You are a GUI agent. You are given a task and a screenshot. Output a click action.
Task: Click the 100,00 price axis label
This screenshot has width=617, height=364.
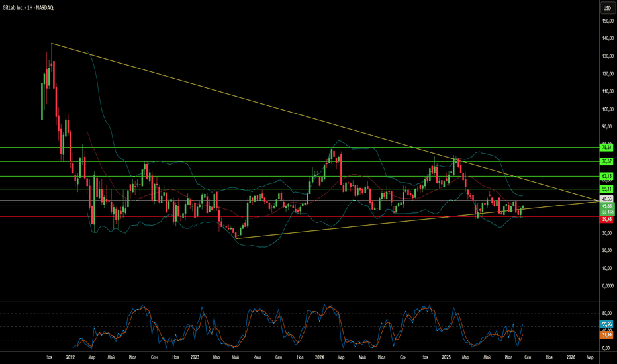click(x=608, y=109)
